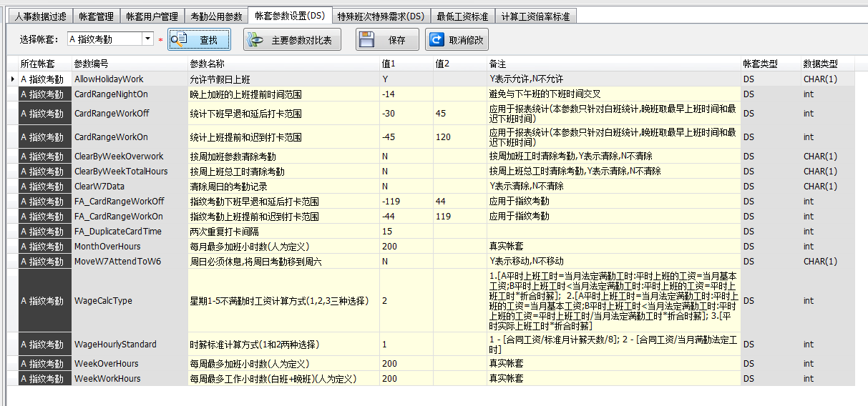This screenshot has width=868, height=406.
Task: Click value -119 for FA_CardRangeWorkOff
Action: click(406, 201)
